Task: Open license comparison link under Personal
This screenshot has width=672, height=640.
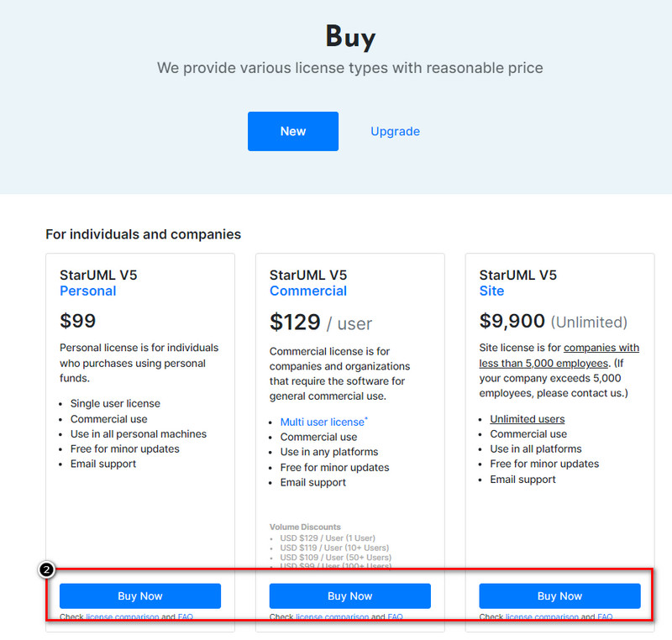Action: (x=122, y=616)
